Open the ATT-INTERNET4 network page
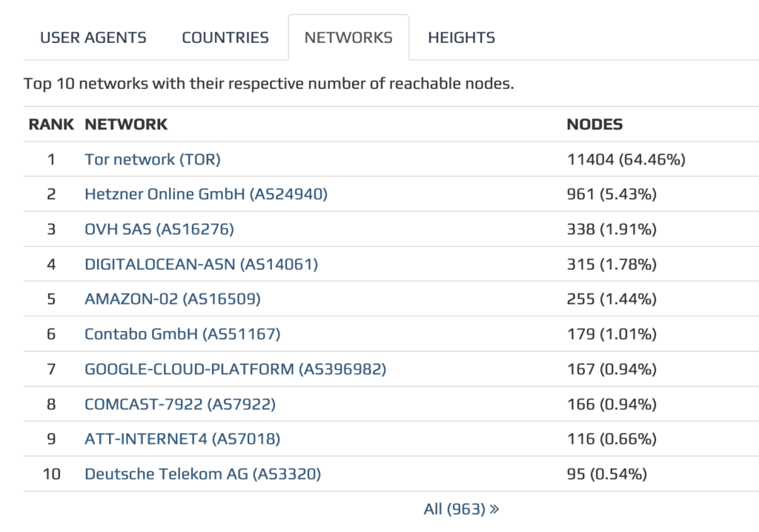The height and width of the screenshot is (532, 759). pyautogui.click(x=183, y=439)
